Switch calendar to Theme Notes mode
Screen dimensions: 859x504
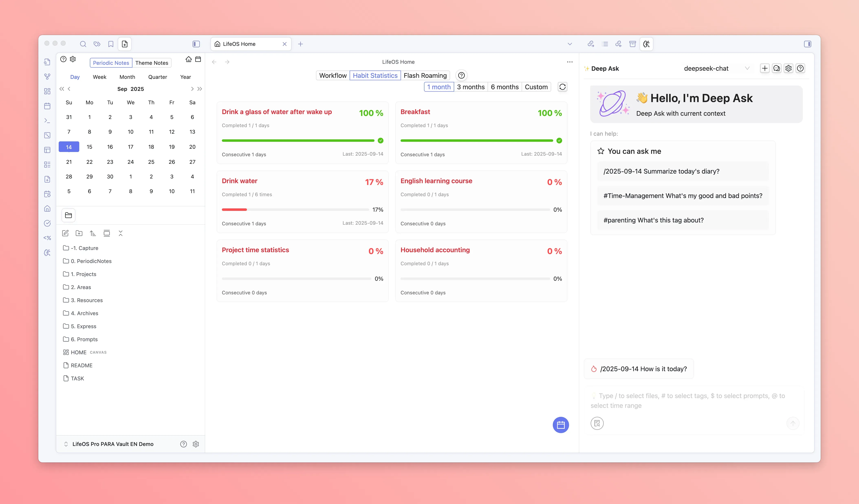[152, 63]
